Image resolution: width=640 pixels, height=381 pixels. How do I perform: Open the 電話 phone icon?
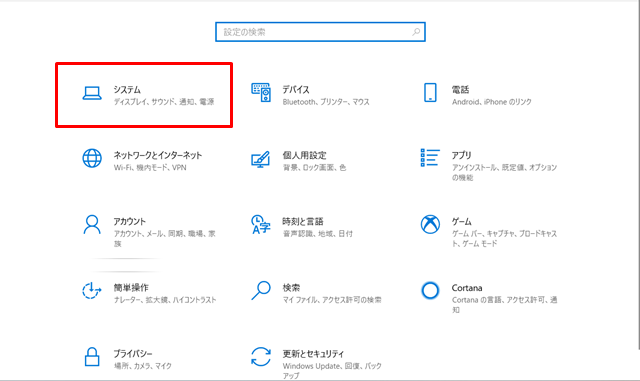point(430,92)
